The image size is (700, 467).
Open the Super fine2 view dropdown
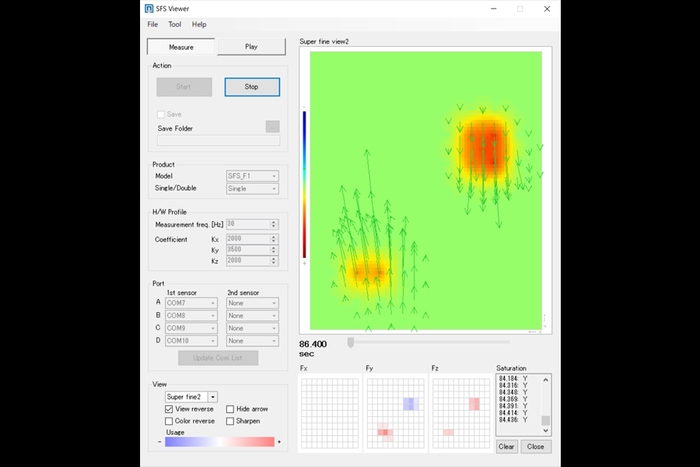pos(213,397)
